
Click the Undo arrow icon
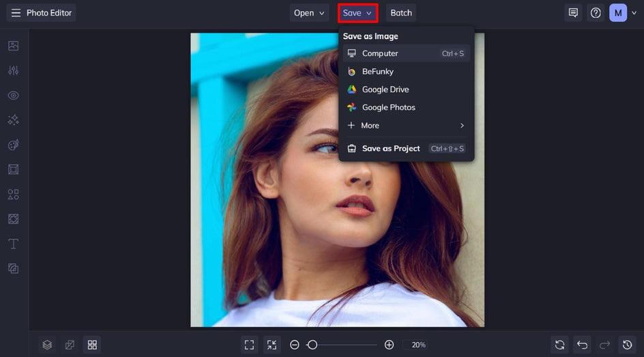[582, 345]
